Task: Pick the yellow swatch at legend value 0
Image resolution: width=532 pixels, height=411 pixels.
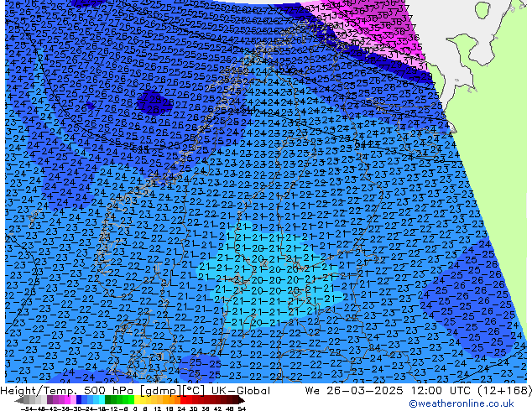Action: [x=137, y=400]
